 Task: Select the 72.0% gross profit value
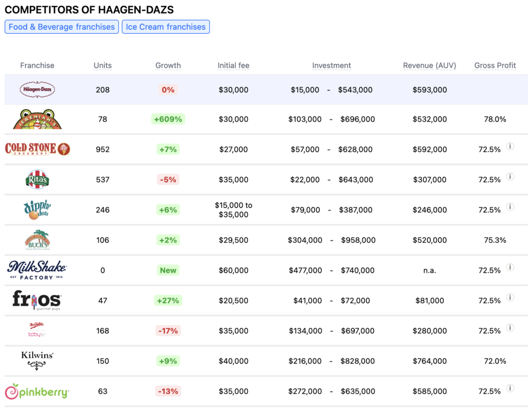click(495, 360)
